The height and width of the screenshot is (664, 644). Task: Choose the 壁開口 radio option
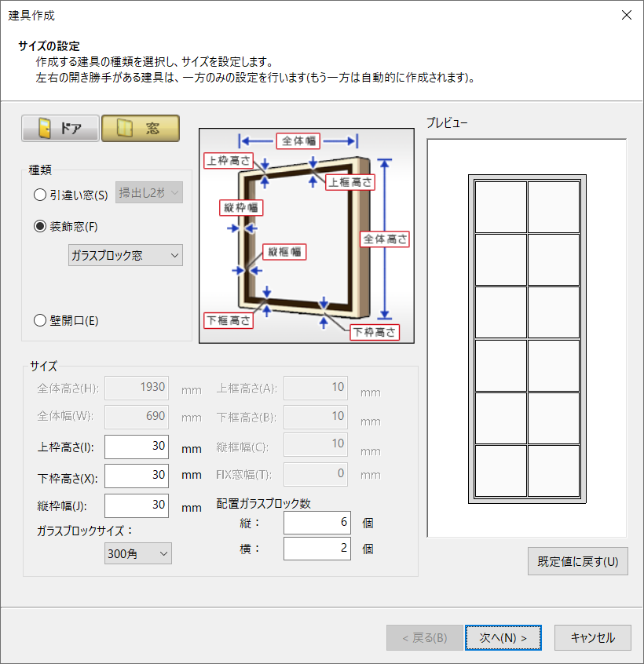pos(40,320)
